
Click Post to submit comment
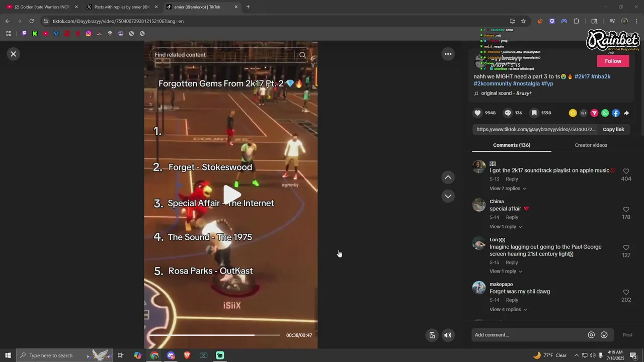[627, 335]
